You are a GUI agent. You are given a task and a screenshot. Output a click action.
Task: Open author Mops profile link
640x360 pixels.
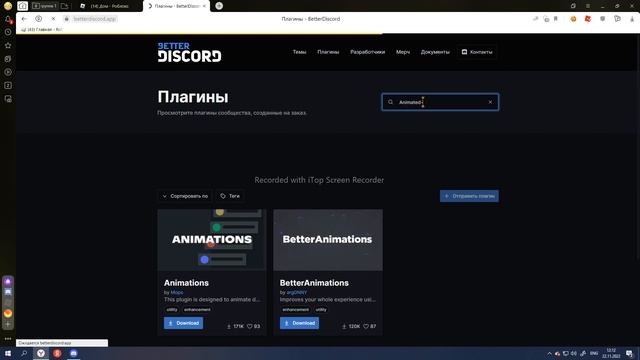[177, 292]
